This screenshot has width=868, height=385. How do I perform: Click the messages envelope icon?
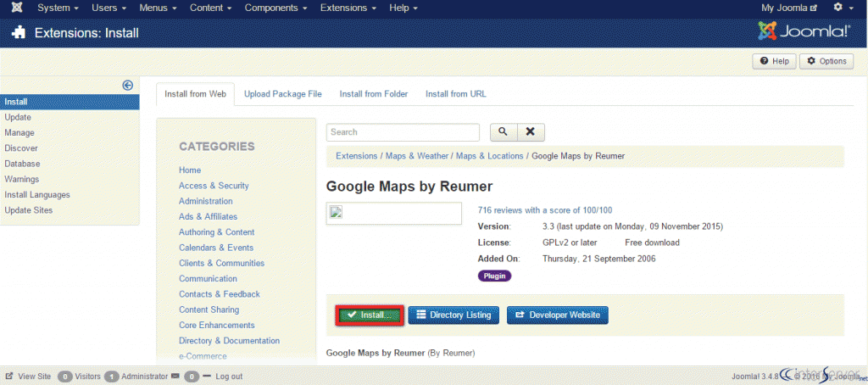(175, 377)
